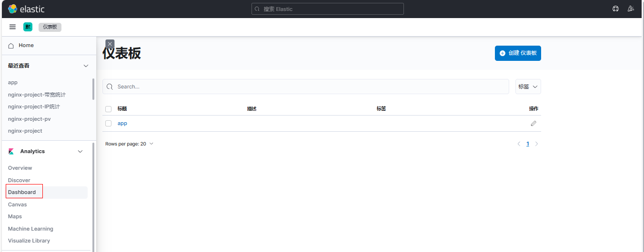Click the pencil edit icon for app
Viewport: 644px width, 252px height.
[x=533, y=124]
